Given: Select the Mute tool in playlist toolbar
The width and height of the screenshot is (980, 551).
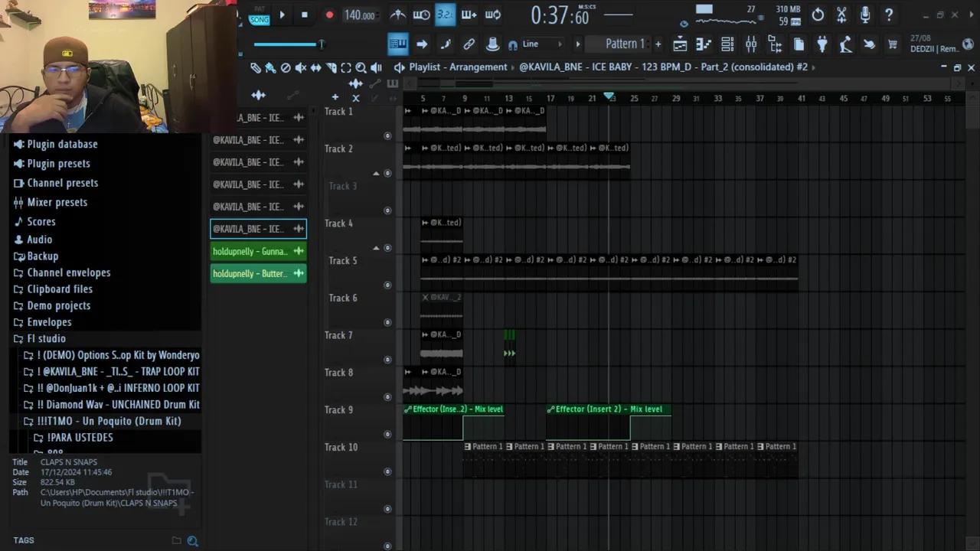Looking at the screenshot, I should (301, 67).
